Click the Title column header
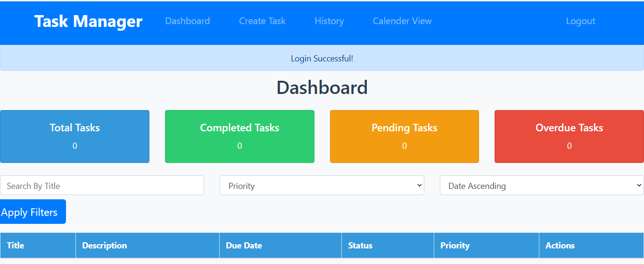The width and height of the screenshot is (644, 264). click(x=38, y=246)
